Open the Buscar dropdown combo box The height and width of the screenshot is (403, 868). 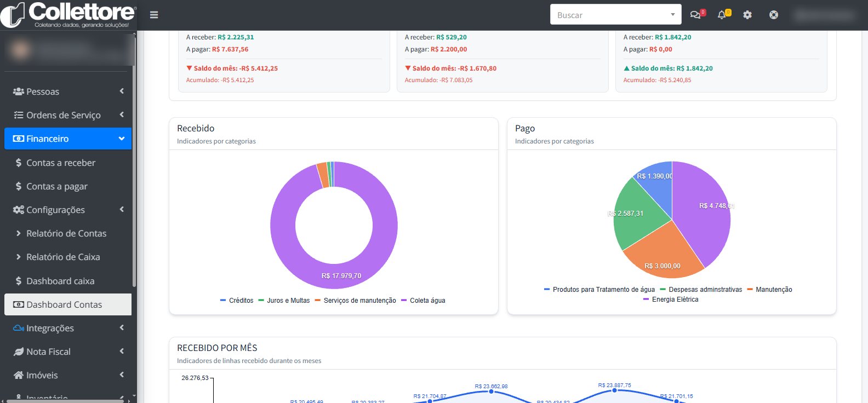point(615,15)
